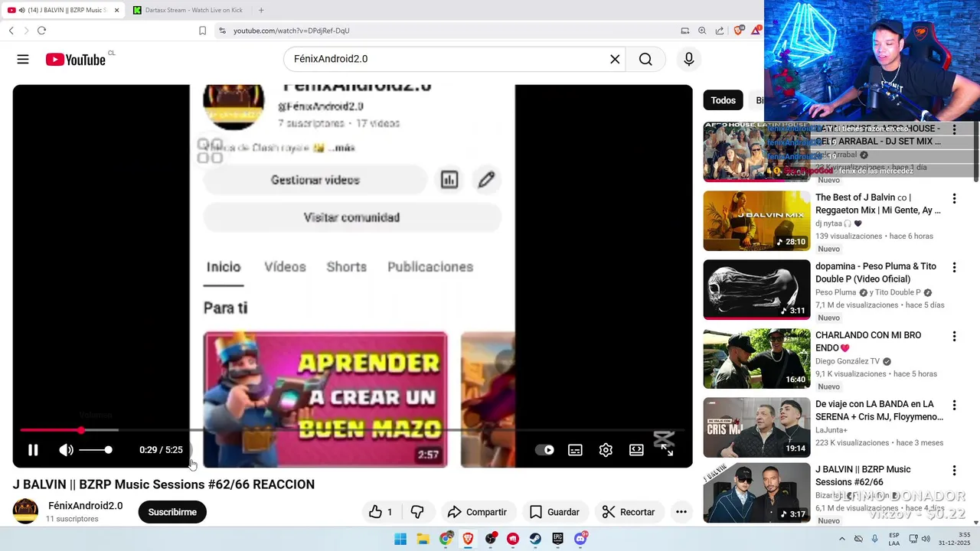The width and height of the screenshot is (980, 551).
Task: Open the ESP LAA language switcher
Action: click(x=894, y=539)
